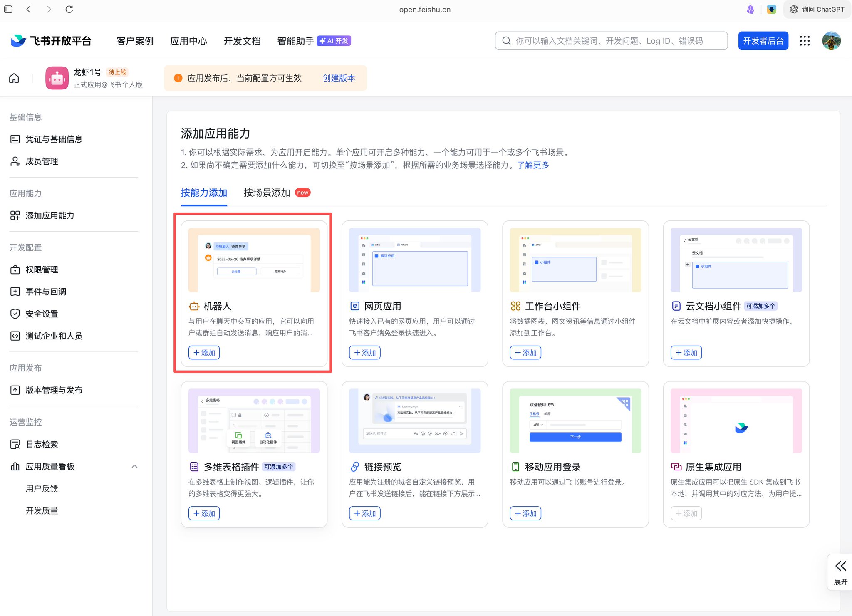The width and height of the screenshot is (852, 616).
Task: Open 客户案例 in top navigation
Action: [135, 41]
